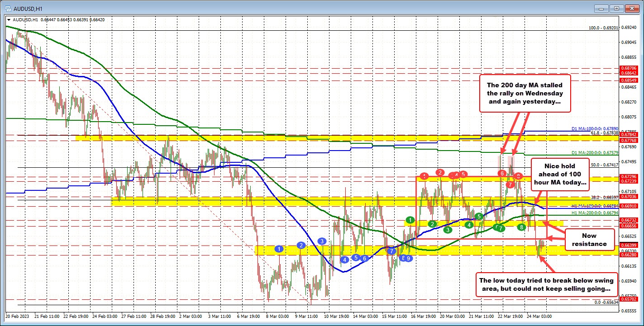Click the annotation about the 200 day MA stalling

(525, 93)
